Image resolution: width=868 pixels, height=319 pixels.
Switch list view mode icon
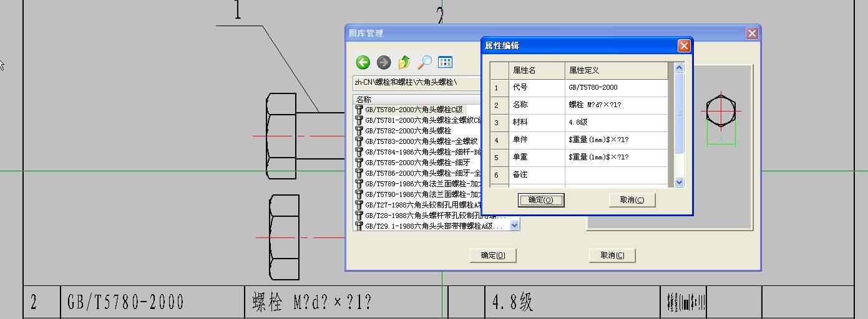pos(445,62)
